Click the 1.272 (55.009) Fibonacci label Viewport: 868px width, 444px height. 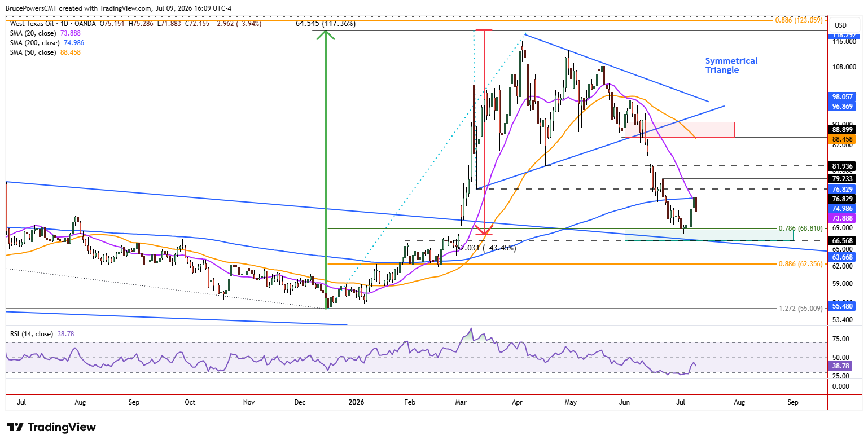pyautogui.click(x=800, y=309)
